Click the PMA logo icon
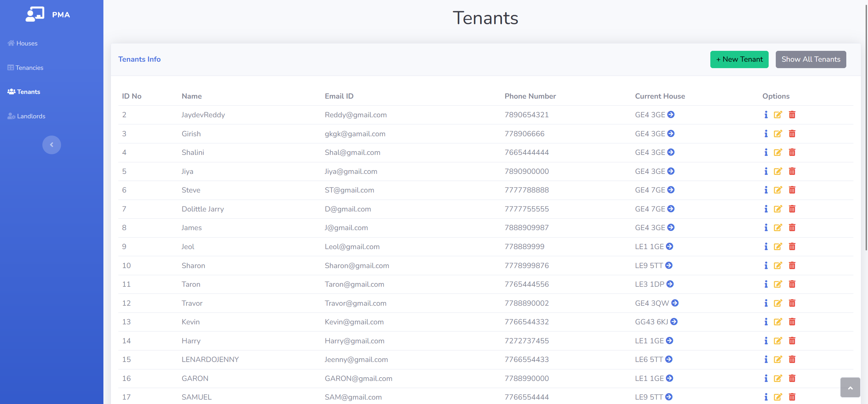The width and height of the screenshot is (868, 404). tap(35, 14)
